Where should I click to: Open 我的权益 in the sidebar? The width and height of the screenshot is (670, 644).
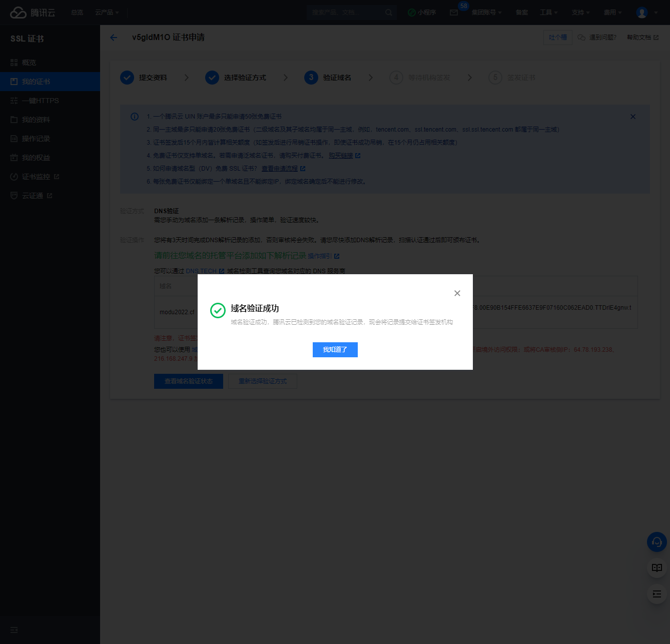pos(50,158)
